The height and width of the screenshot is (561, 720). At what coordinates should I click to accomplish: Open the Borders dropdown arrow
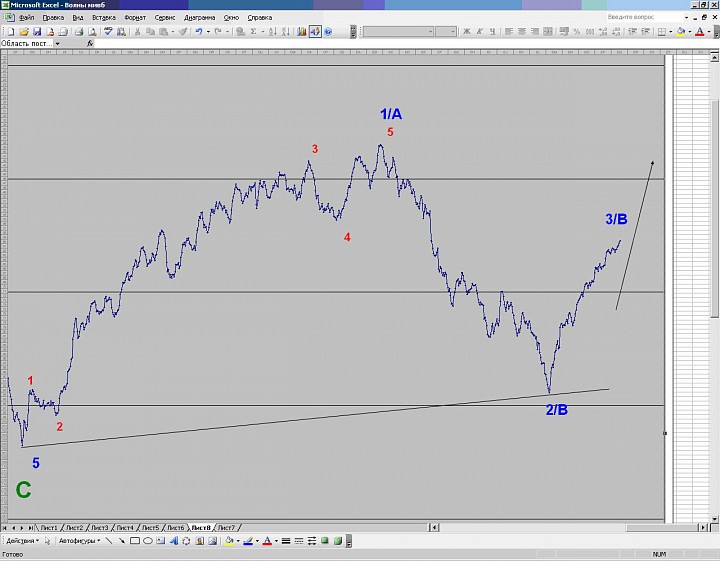pos(670,31)
